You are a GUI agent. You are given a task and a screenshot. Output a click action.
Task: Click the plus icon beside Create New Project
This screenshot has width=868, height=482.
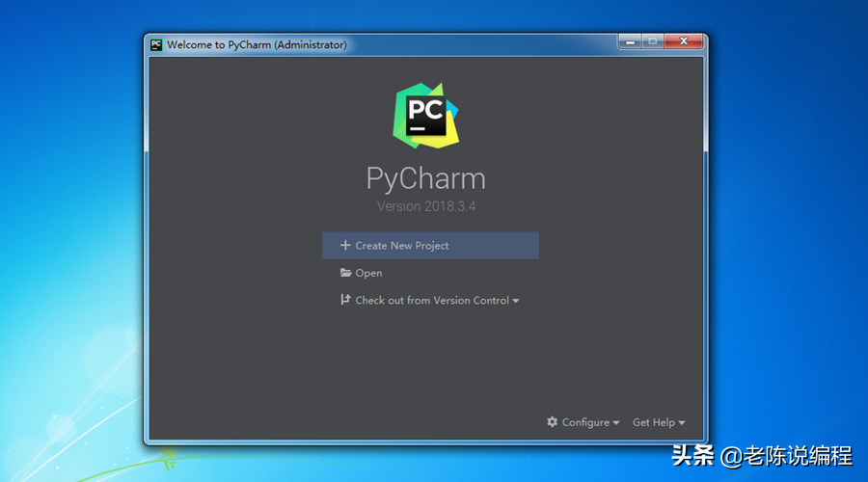tap(345, 245)
